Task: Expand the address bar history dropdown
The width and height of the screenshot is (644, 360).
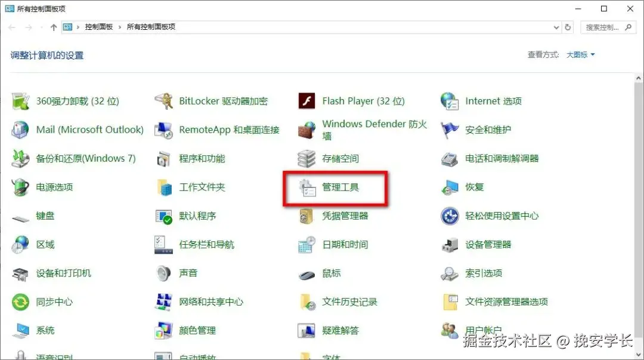Action: tap(556, 27)
